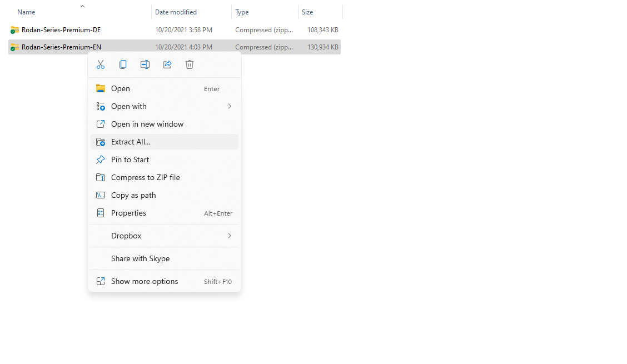Sort files by Name column header
Image resolution: width=627 pixels, height=364 pixels.
pos(26,12)
